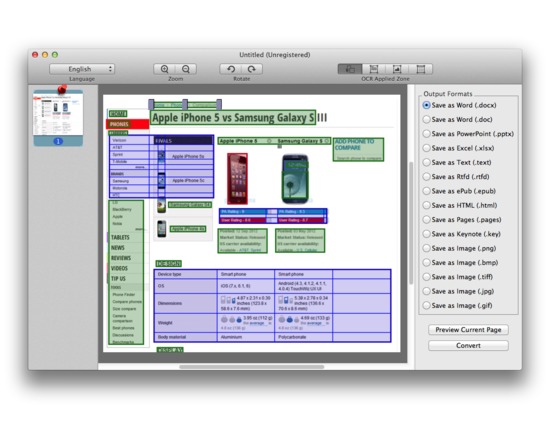Choose the second OCR Applied Zone icon

point(374,69)
